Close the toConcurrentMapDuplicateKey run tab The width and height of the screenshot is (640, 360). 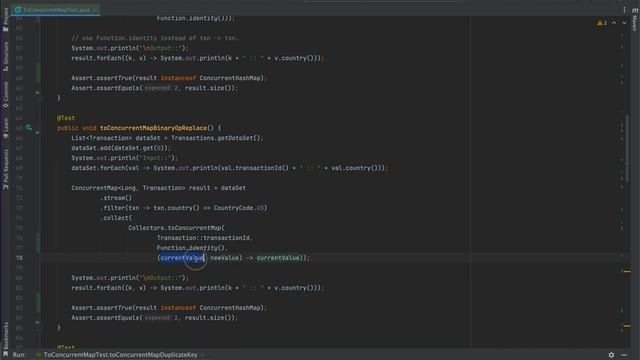tap(202, 355)
